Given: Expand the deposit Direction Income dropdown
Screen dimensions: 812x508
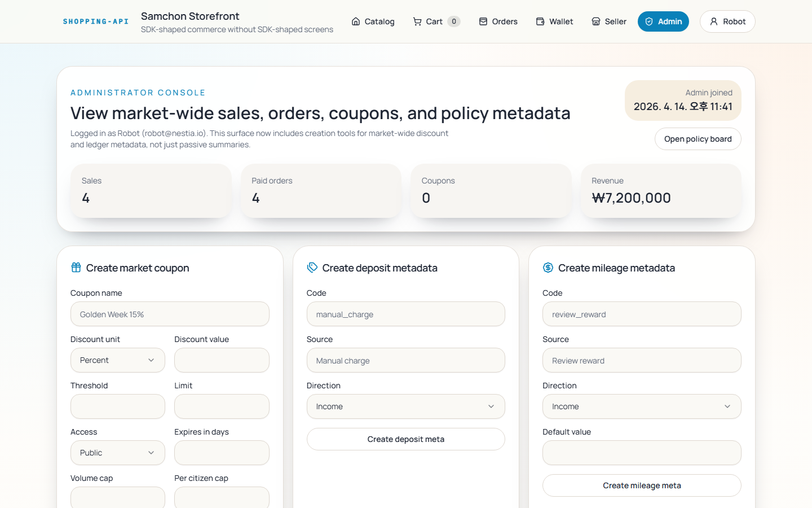Looking at the screenshot, I should click(x=405, y=406).
